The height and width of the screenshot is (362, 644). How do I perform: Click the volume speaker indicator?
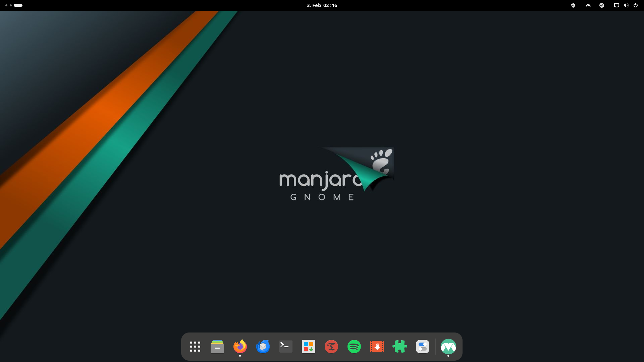(626, 5)
